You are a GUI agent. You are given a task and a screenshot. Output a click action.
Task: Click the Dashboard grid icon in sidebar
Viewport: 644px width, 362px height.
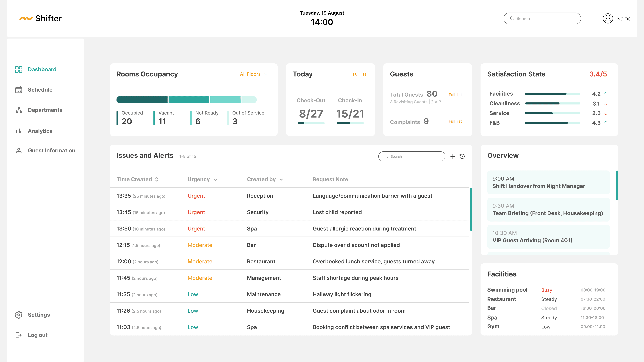pos(19,69)
